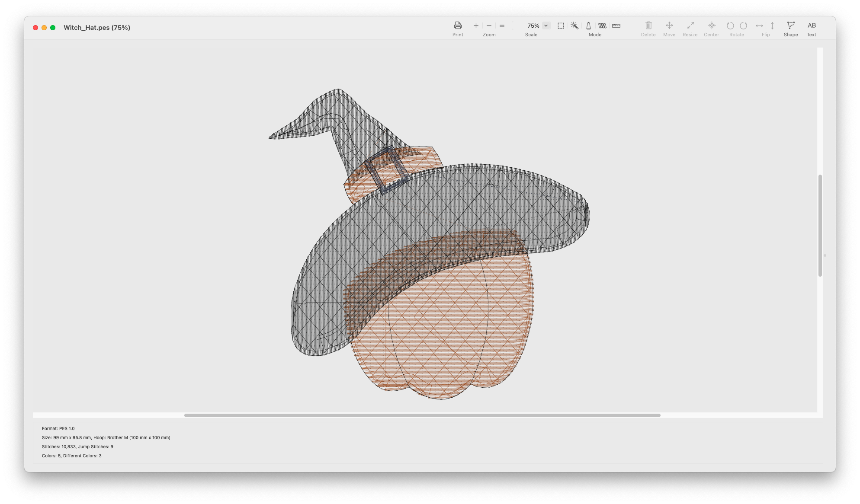
Task: Rotate counterclockwise using left Rotate icon
Action: coord(730,26)
